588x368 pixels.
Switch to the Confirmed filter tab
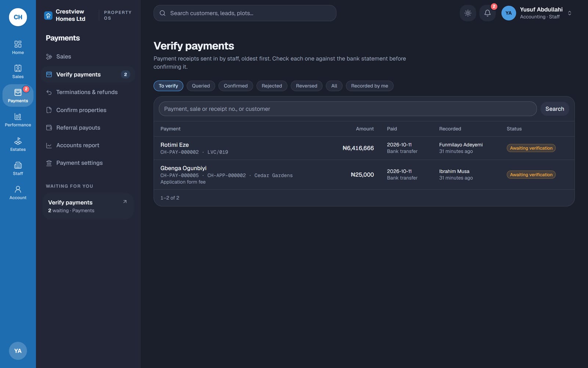236,86
